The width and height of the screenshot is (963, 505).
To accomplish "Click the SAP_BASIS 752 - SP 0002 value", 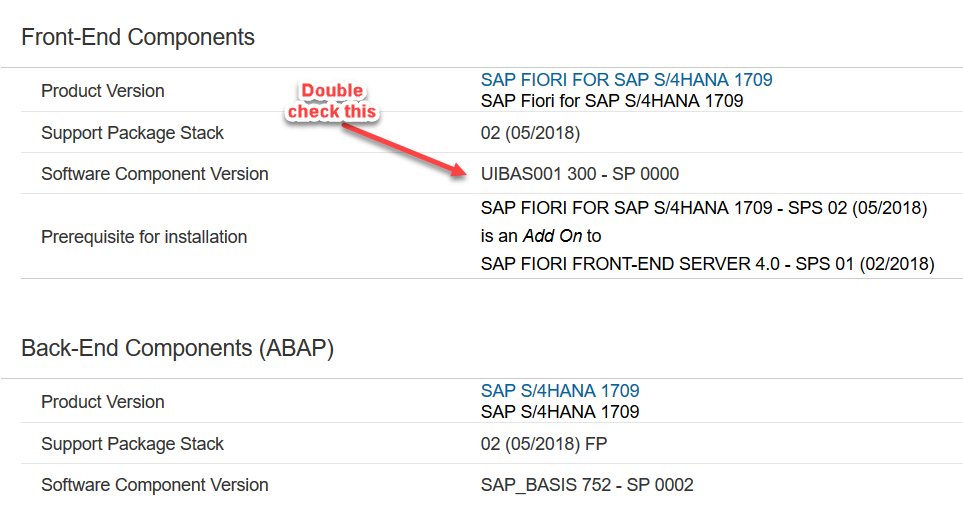I will click(x=587, y=485).
